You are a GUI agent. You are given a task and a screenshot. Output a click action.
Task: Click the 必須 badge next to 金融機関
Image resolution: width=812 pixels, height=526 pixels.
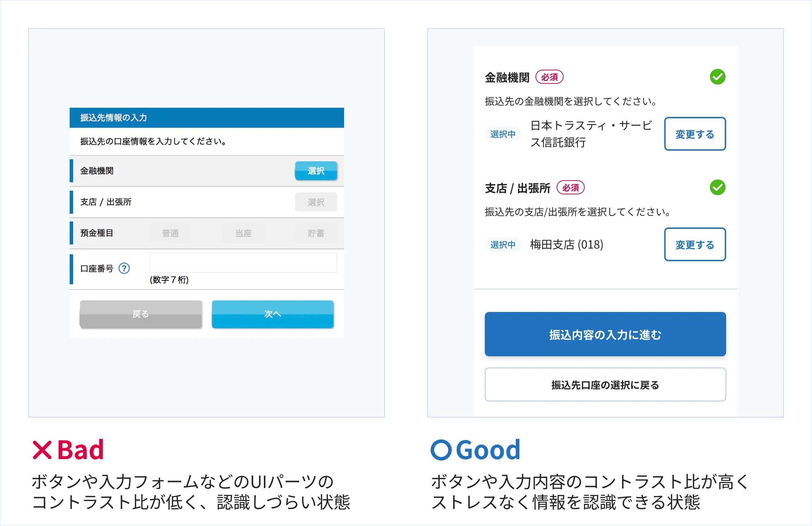pos(549,77)
